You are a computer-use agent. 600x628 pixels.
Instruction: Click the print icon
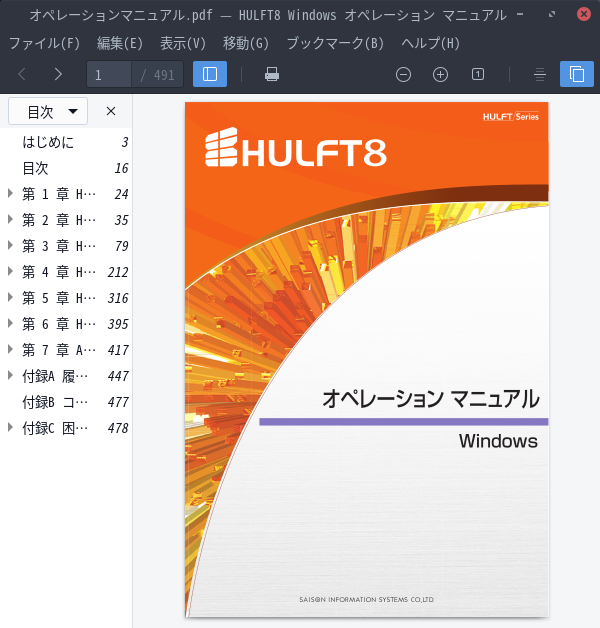point(272,74)
